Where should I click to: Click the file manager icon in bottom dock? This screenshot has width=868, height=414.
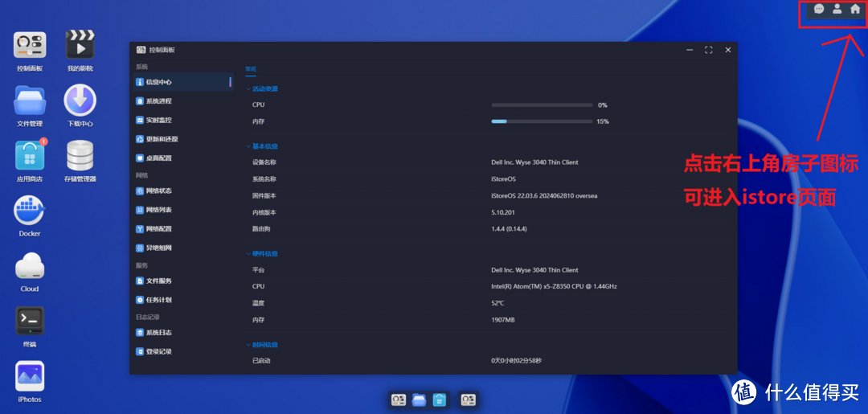point(419,400)
